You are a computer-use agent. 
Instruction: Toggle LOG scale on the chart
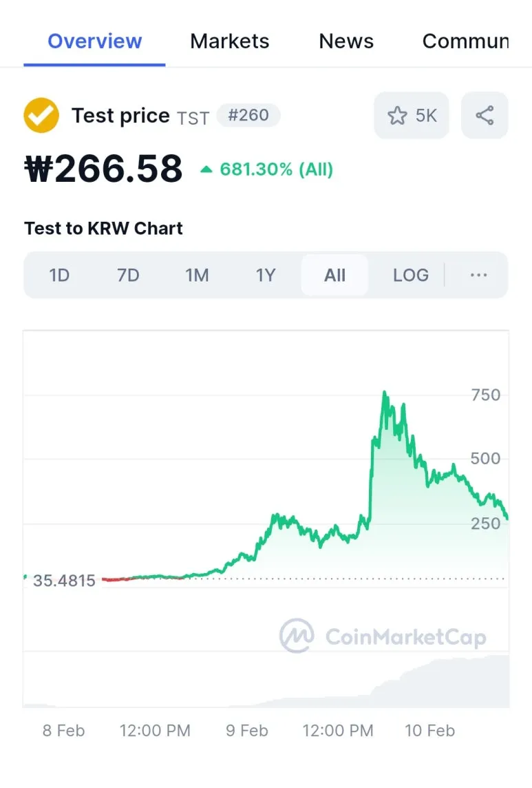pos(410,275)
